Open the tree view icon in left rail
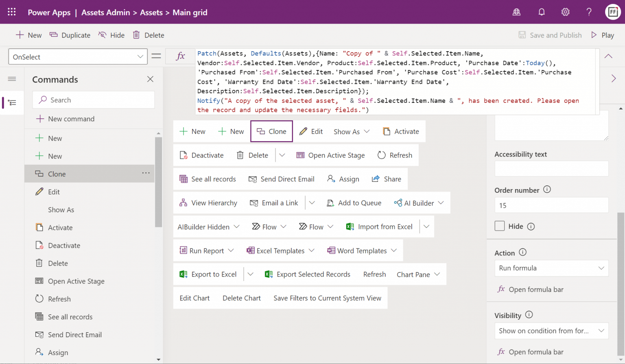625x364 pixels. pos(12,103)
